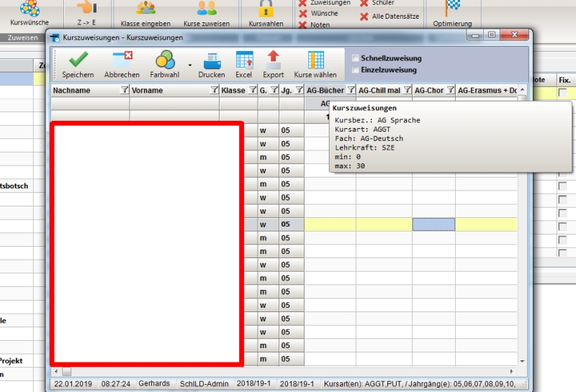Open filter on AG-Chill mal column
Viewport: 576px width, 392px height.
[x=407, y=90]
